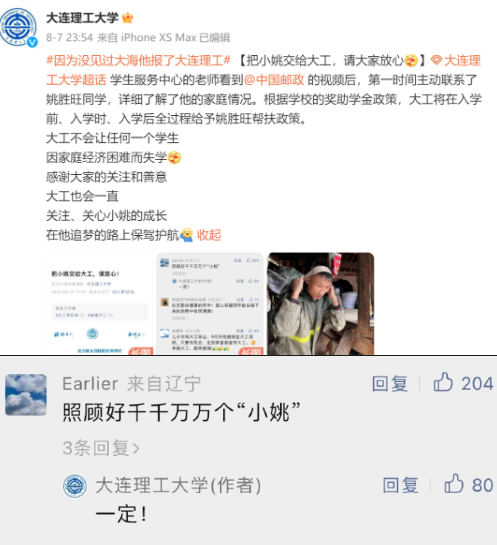The image size is (497, 545).
Task: Click the super-topic diamond icon before 大连理工大学超话
Action: pyautogui.click(x=436, y=61)
